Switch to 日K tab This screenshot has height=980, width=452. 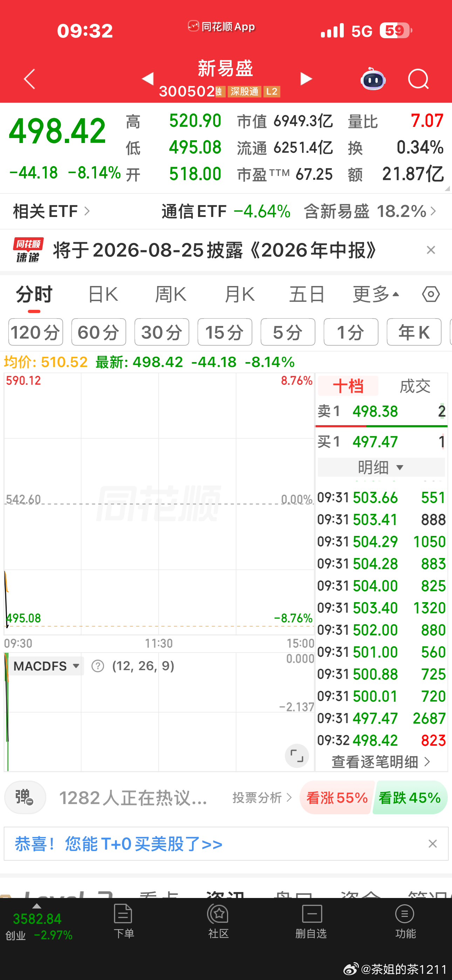coord(103,294)
